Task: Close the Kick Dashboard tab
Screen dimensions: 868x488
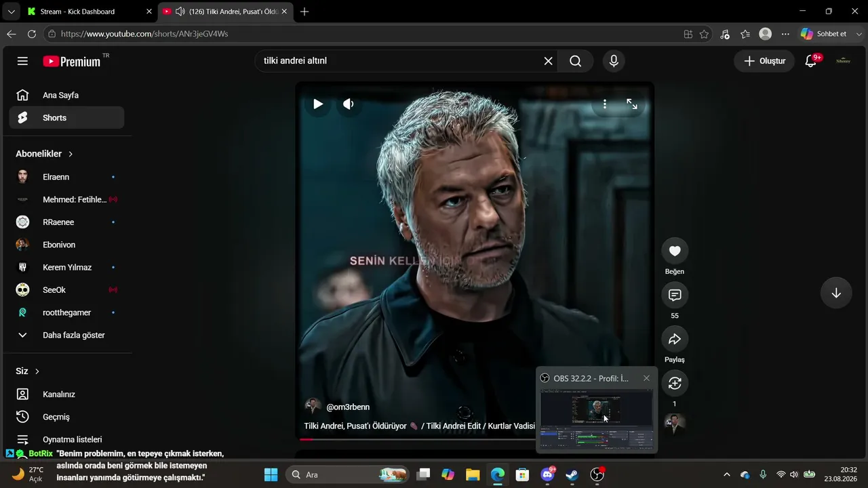Action: 149,12
